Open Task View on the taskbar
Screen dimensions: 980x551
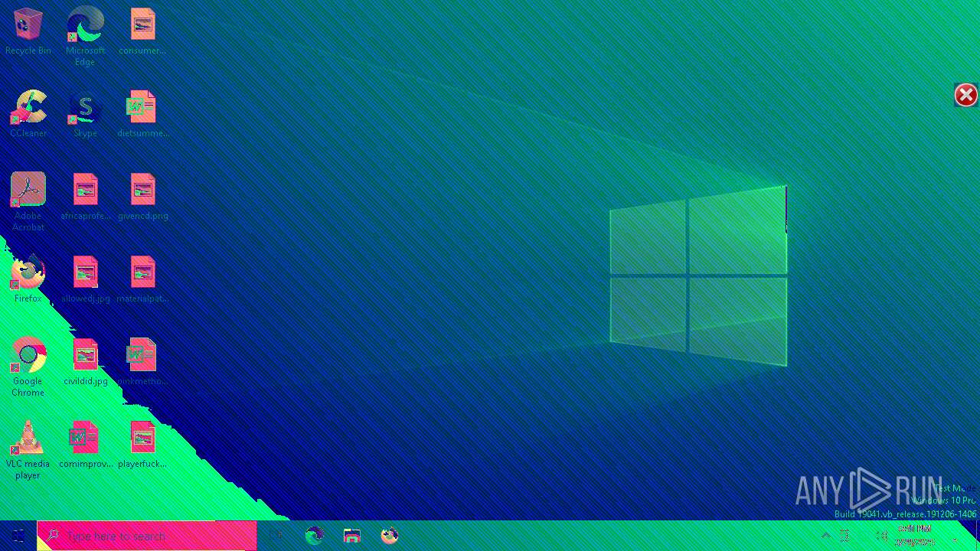coord(276,536)
